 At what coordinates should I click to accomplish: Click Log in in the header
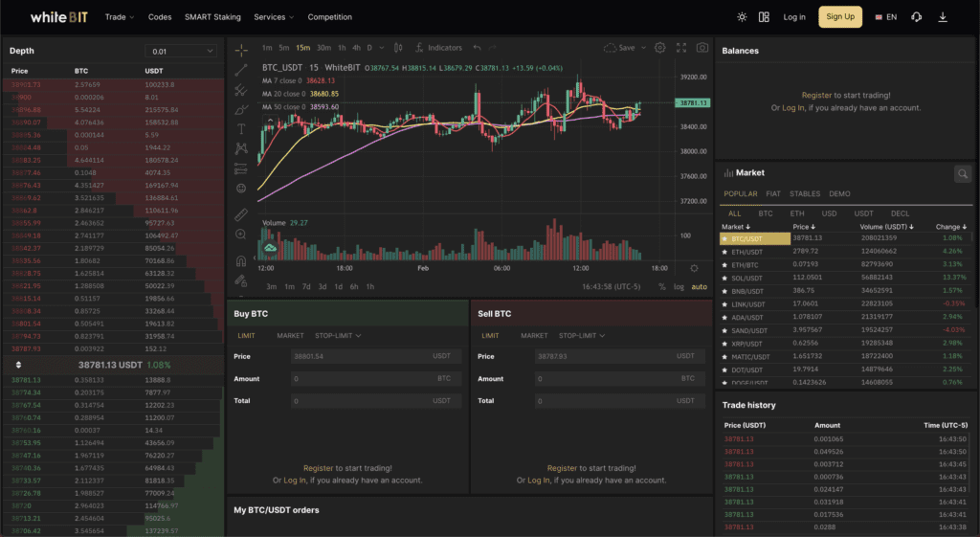coord(794,17)
